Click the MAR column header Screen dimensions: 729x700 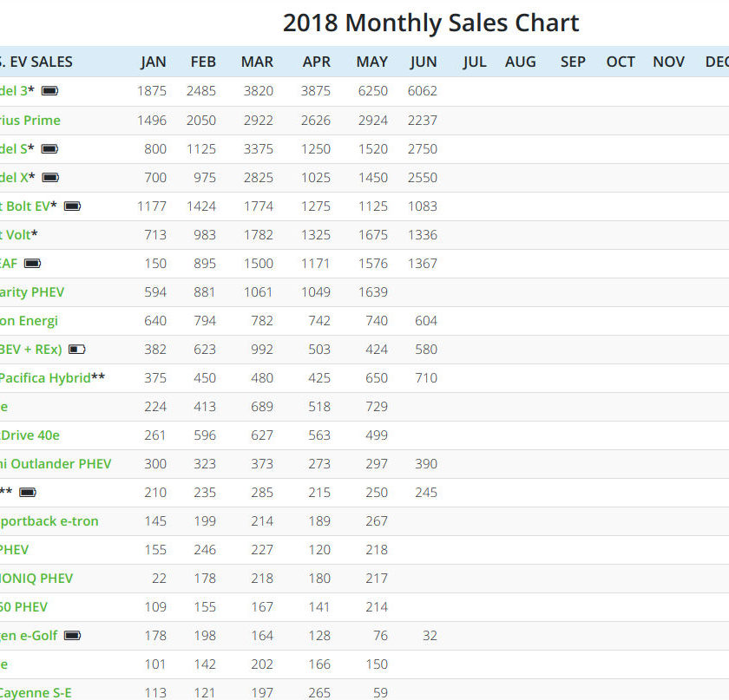(257, 62)
